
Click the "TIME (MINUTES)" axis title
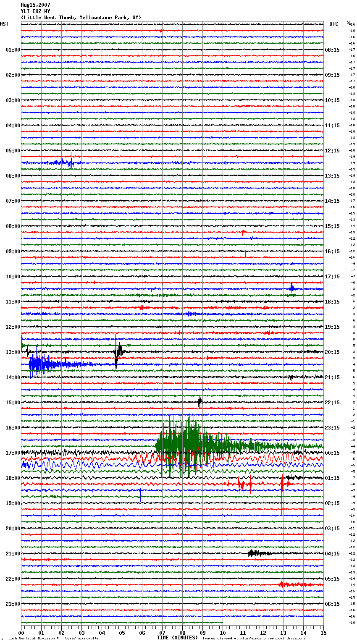[177, 638]
